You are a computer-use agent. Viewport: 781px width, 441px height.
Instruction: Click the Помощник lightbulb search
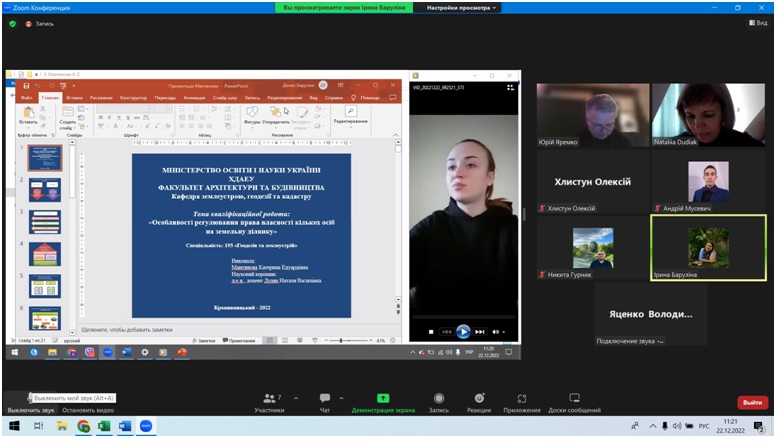[x=366, y=98]
